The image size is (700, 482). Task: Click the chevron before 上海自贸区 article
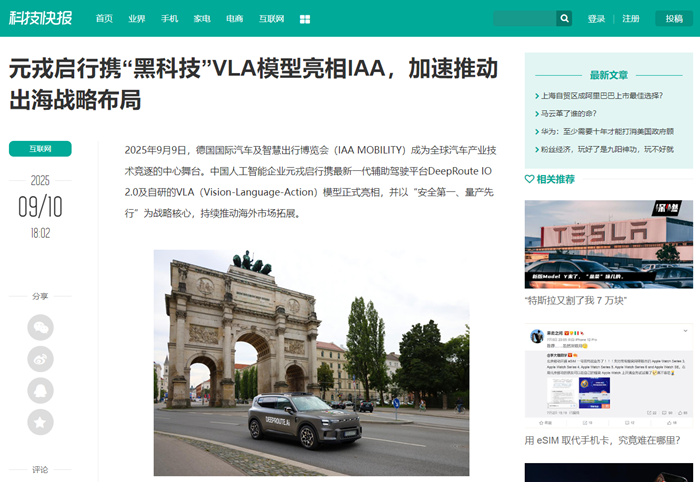pos(537,96)
